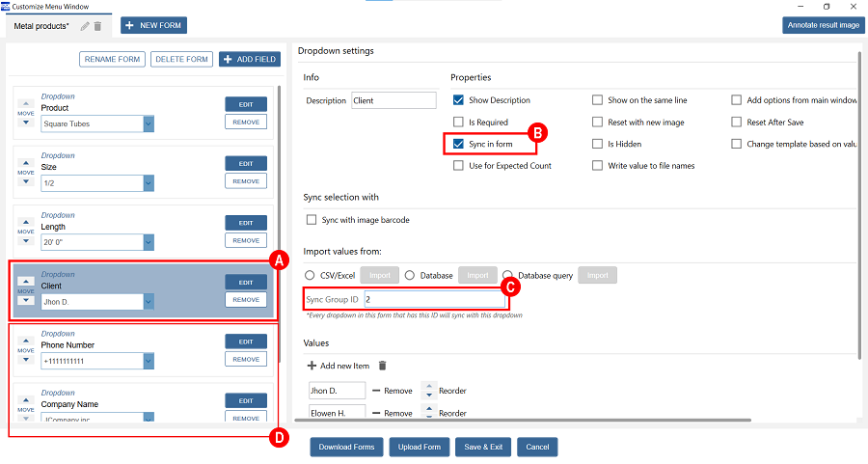Image resolution: width=868 pixels, height=464 pixels.
Task: Move the Product field up with arrow
Action: (26, 104)
